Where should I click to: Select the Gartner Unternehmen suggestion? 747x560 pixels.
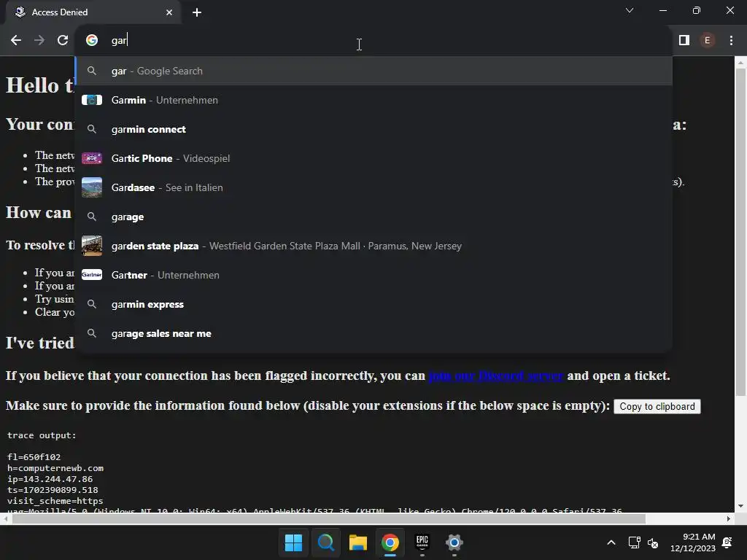(x=374, y=275)
